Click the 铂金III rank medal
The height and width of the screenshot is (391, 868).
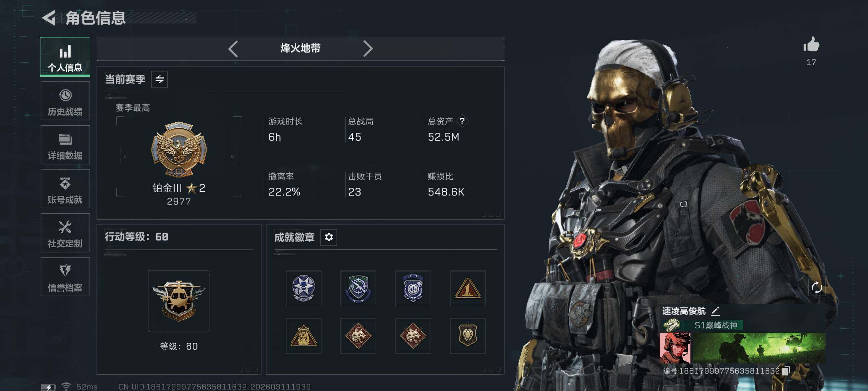coord(179,149)
